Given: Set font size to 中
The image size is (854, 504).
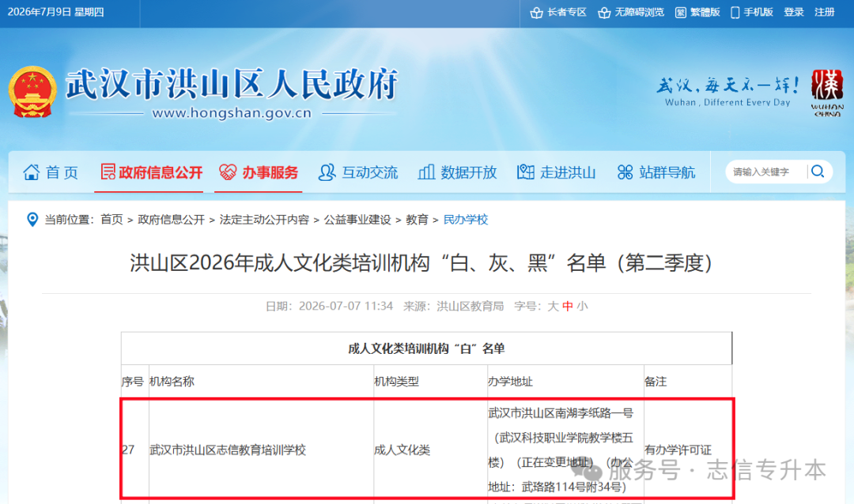Looking at the screenshot, I should (568, 307).
